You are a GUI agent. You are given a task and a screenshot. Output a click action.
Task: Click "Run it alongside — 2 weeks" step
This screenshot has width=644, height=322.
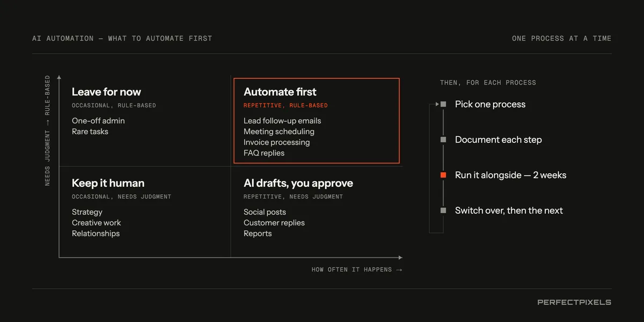(x=511, y=175)
